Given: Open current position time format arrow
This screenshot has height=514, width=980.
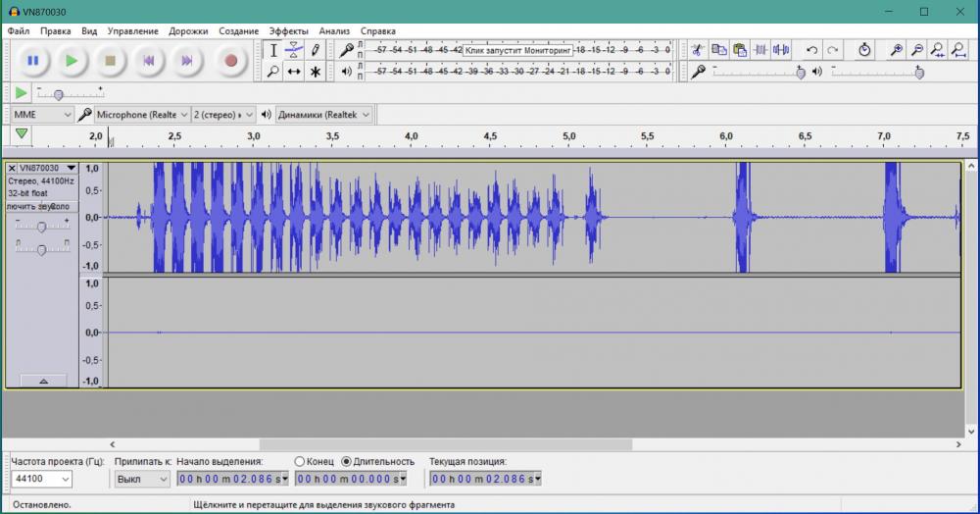Looking at the screenshot, I should click(537, 479).
